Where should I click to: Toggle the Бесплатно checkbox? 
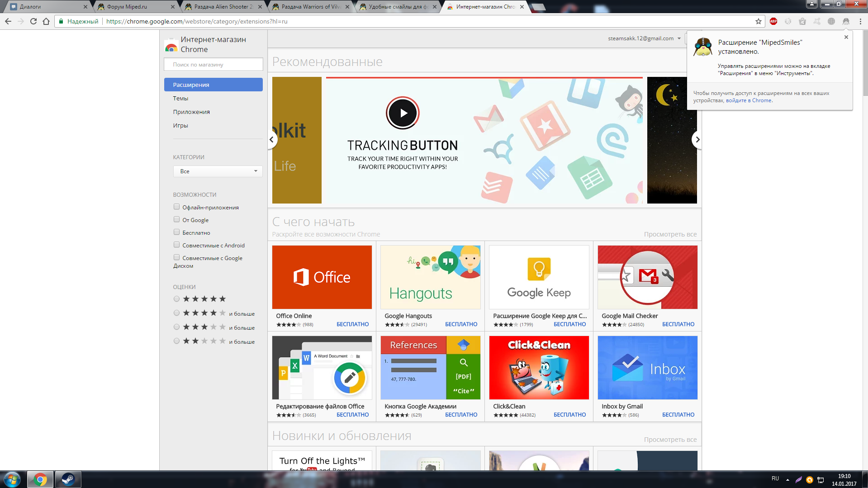point(177,232)
